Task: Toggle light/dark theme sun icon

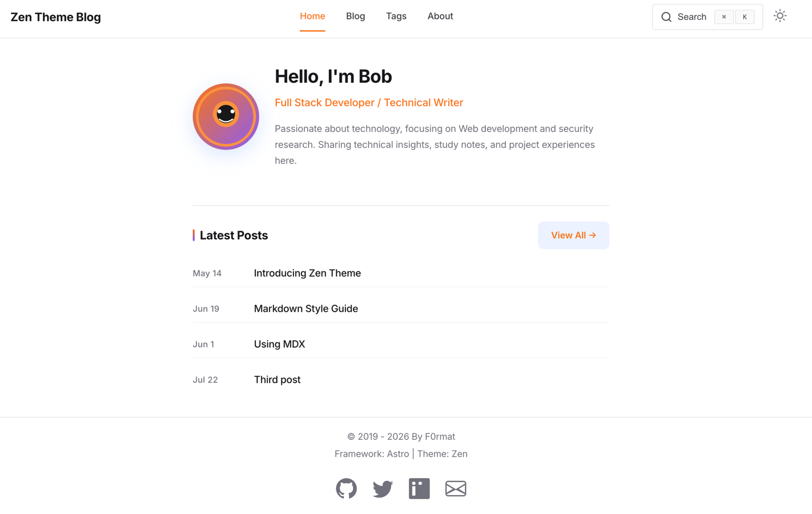Action: click(x=780, y=16)
